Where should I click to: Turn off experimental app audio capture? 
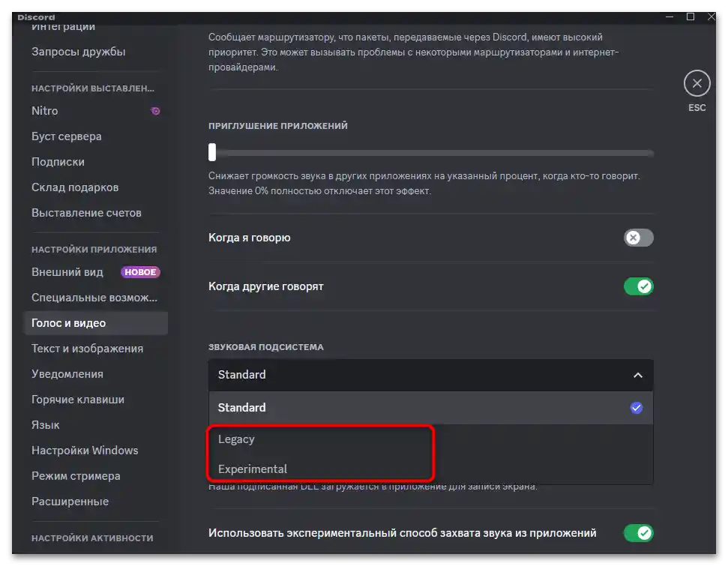coord(638,533)
